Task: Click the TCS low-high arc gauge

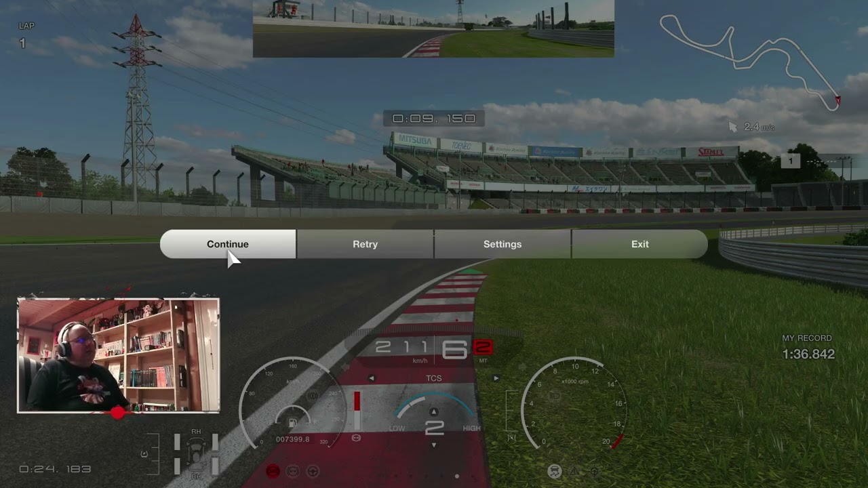Action: coord(434,405)
